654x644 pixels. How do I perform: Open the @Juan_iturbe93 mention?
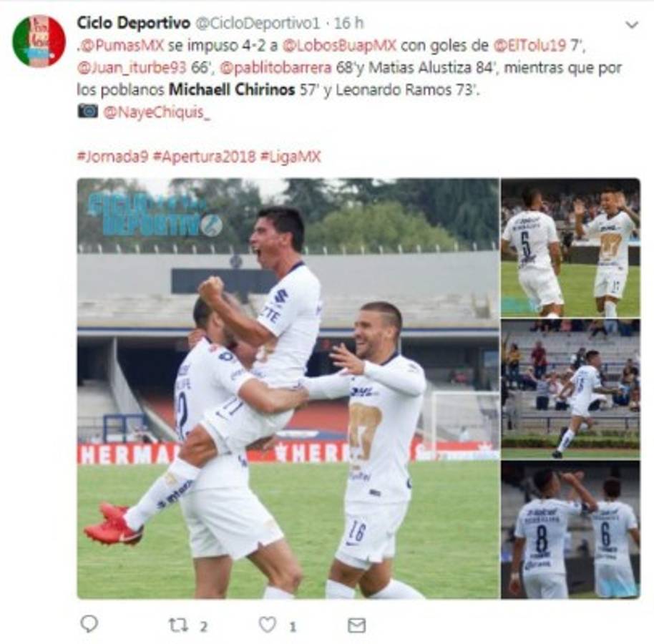click(x=132, y=67)
